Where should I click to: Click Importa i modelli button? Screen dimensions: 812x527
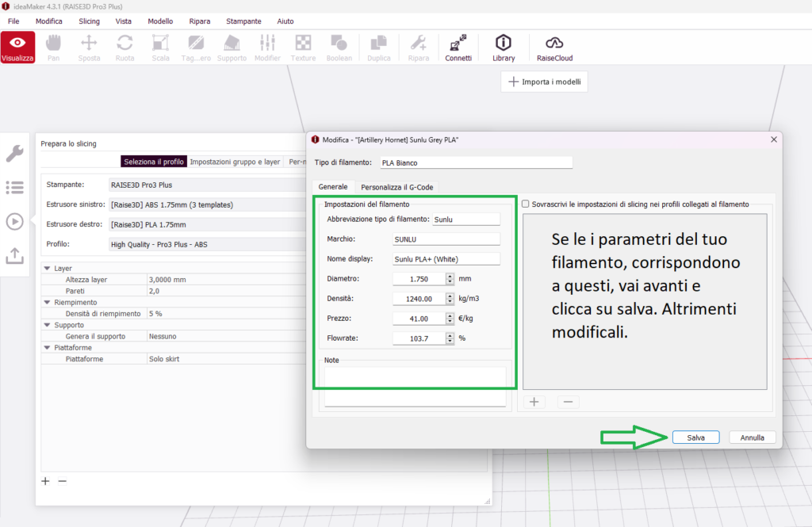pyautogui.click(x=544, y=82)
